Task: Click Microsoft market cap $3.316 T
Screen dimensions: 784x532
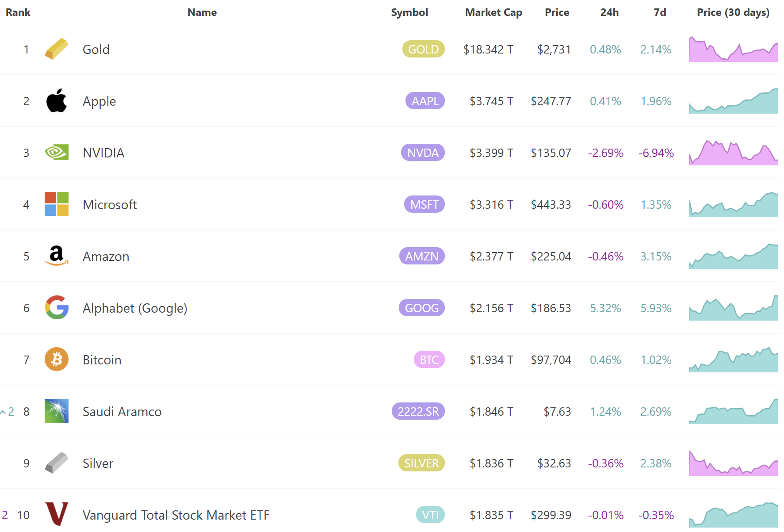Action: click(491, 205)
